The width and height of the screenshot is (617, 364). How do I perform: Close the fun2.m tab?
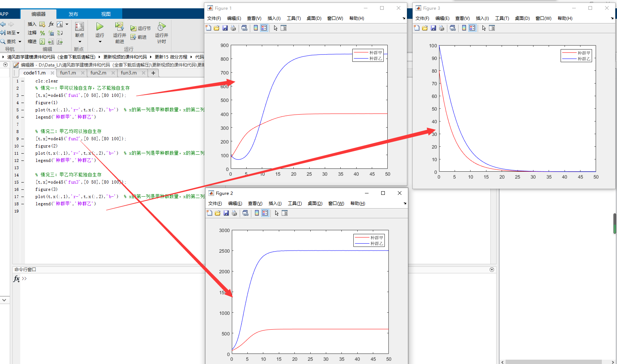(x=113, y=73)
